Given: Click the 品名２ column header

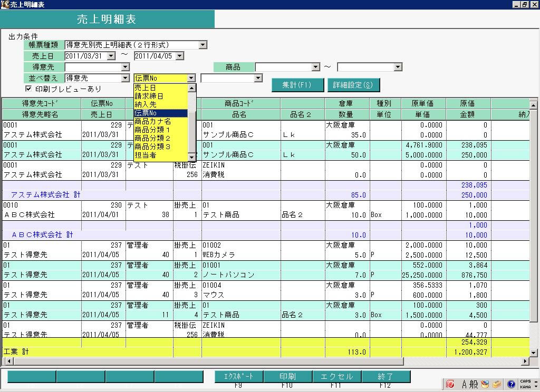Looking at the screenshot, I should click(x=302, y=114).
